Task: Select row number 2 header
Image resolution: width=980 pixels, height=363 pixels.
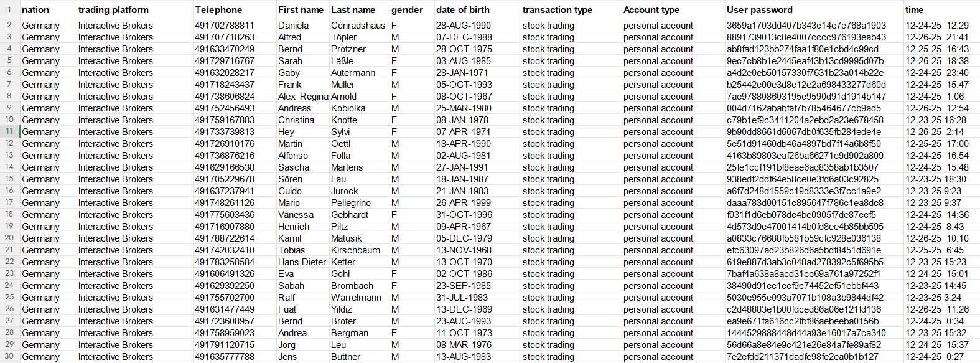Action: click(x=9, y=25)
